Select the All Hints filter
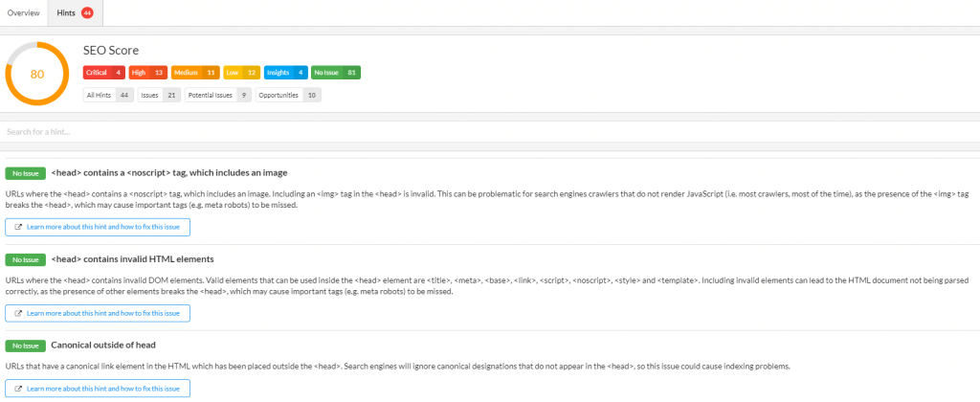 click(108, 96)
